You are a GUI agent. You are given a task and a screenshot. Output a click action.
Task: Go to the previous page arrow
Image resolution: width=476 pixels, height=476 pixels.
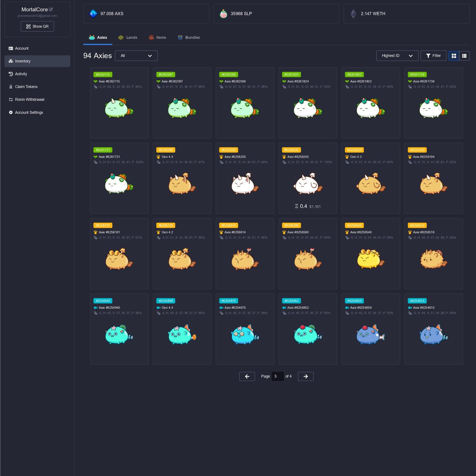247,376
